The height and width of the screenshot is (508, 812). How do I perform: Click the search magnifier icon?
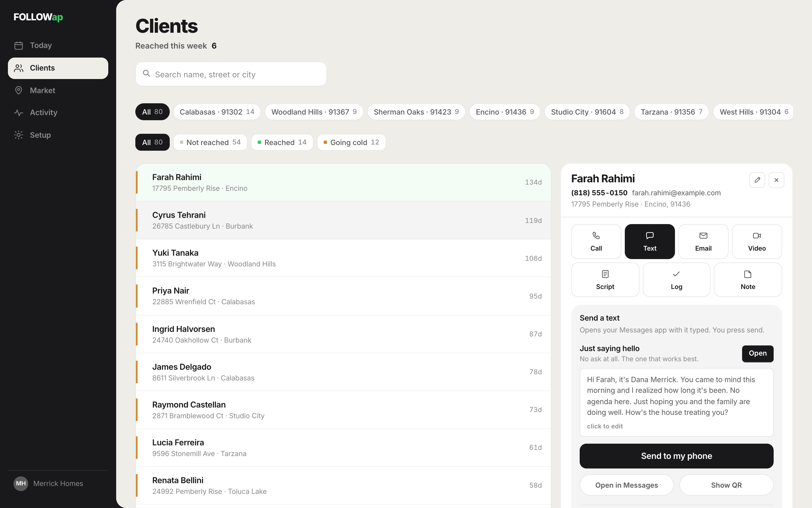pos(146,74)
